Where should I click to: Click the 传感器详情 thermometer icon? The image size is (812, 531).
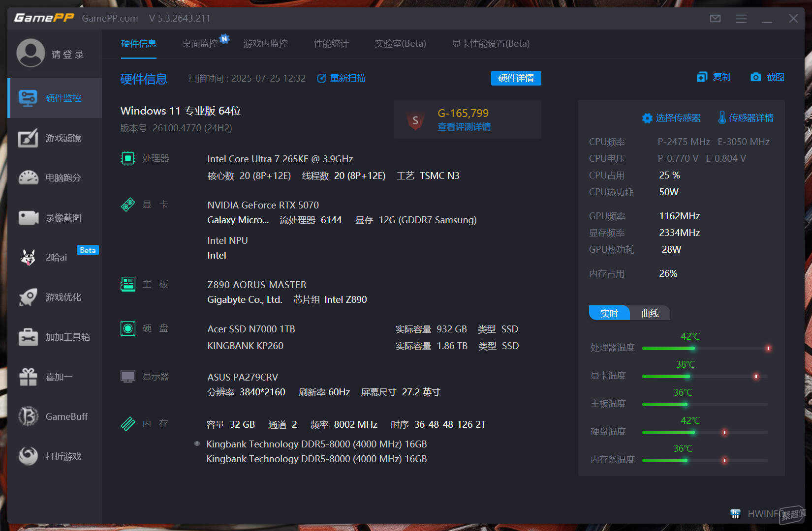click(x=722, y=118)
